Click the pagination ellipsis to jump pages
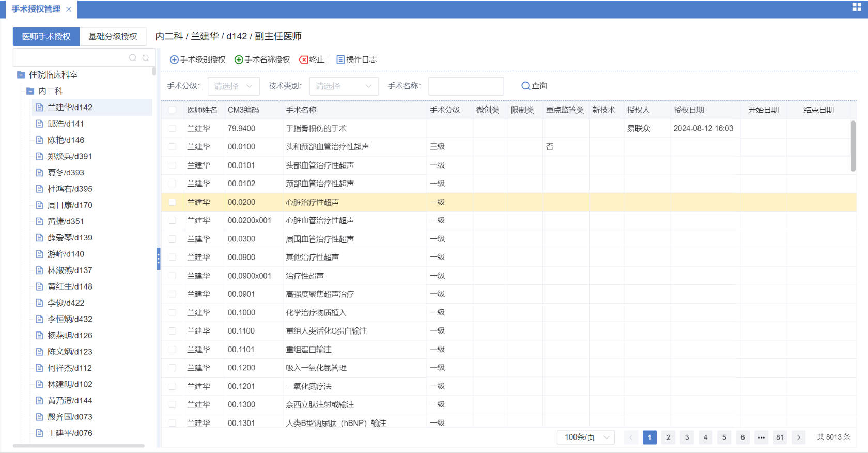868x453 pixels. tap(761, 437)
